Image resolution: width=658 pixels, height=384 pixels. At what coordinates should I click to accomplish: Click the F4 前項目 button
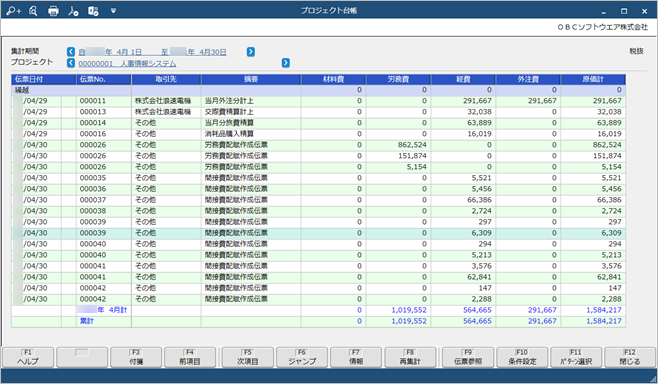[190, 357]
